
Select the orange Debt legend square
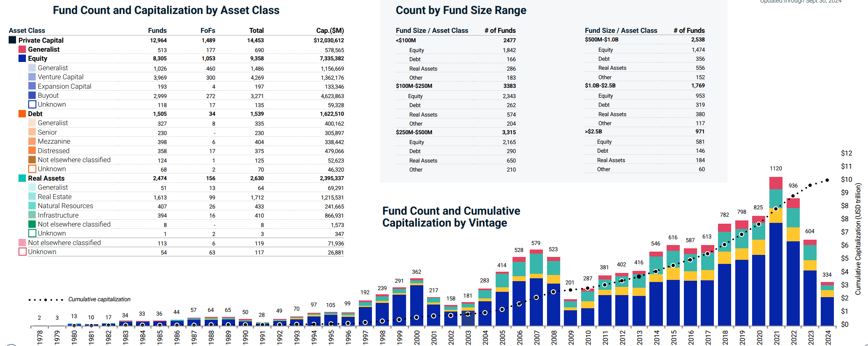point(22,114)
